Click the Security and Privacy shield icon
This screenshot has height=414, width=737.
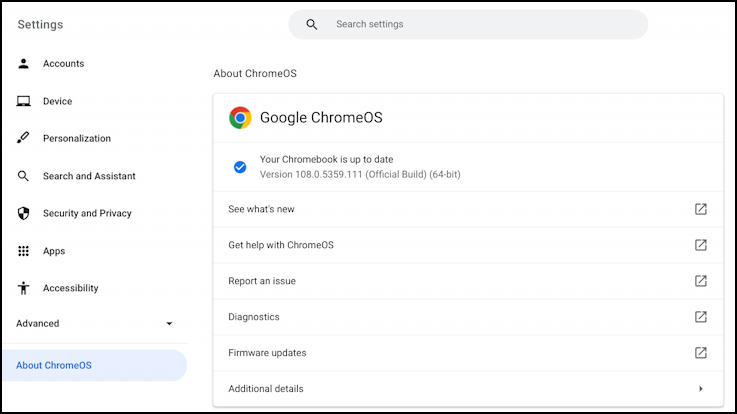coord(23,213)
